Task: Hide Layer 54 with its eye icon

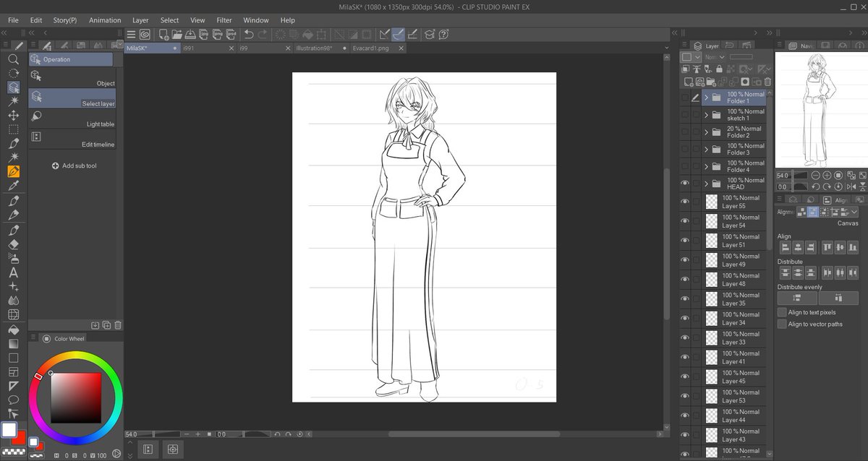Action: [685, 221]
